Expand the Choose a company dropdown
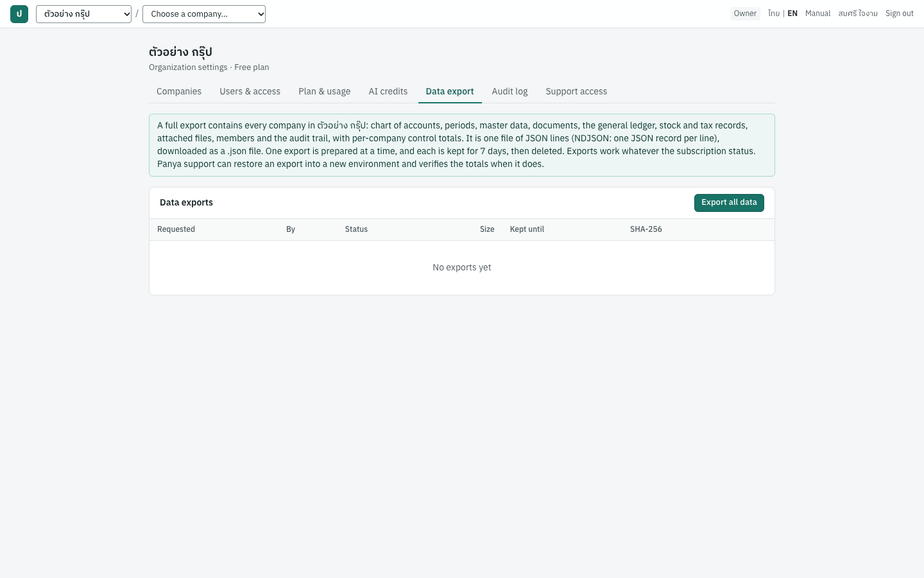Image resolution: width=924 pixels, height=578 pixels. tap(204, 14)
